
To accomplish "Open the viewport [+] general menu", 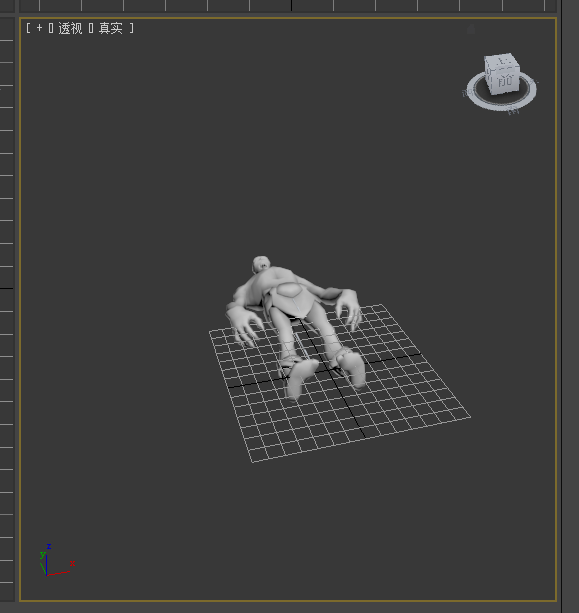I will point(39,28).
